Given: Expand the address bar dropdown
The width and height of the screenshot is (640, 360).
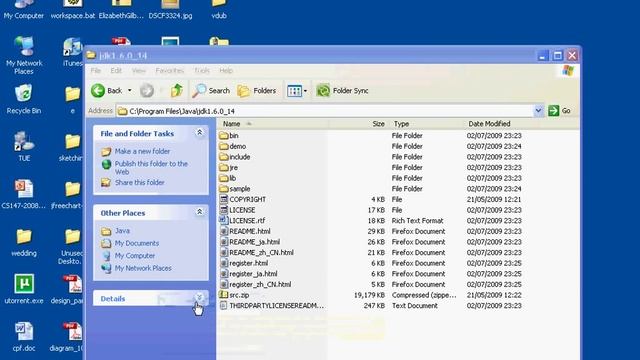Looking at the screenshot, I should click(x=538, y=111).
